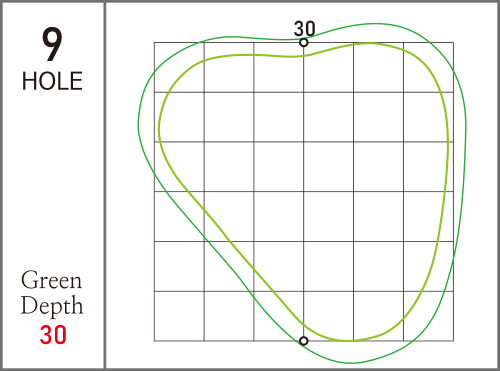Click the red 30 depth value

(53, 335)
